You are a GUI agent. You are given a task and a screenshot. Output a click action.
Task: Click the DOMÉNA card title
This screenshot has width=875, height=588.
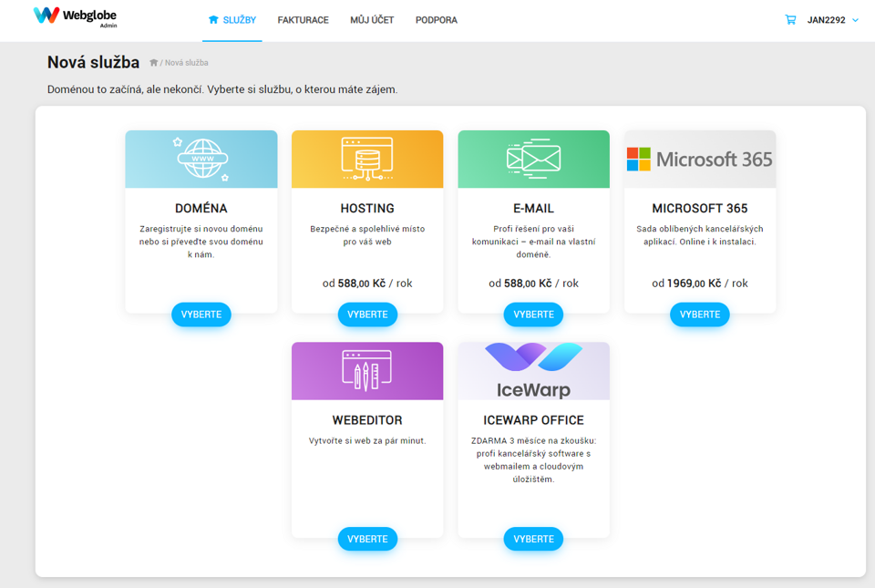click(201, 208)
